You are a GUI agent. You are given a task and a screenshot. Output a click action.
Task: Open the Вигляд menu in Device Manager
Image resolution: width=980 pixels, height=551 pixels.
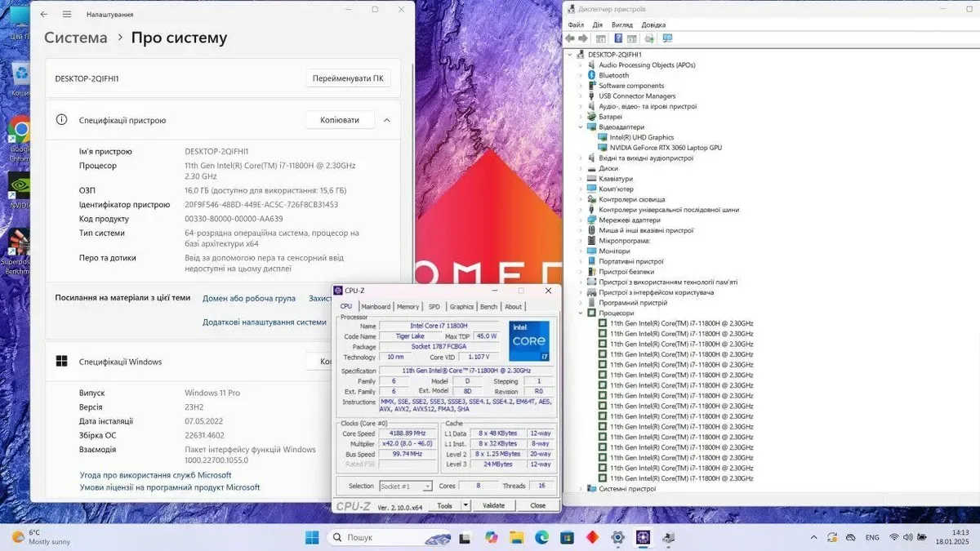point(621,24)
